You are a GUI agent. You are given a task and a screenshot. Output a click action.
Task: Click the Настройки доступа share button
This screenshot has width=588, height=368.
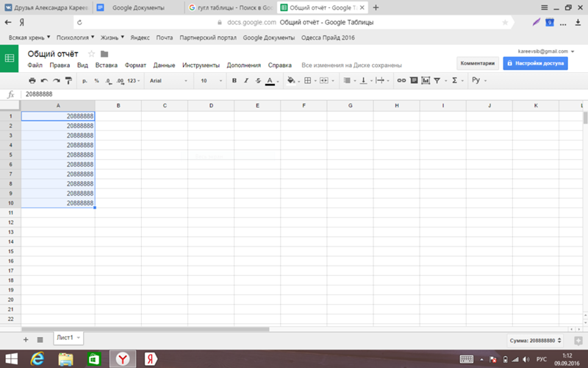pos(535,63)
